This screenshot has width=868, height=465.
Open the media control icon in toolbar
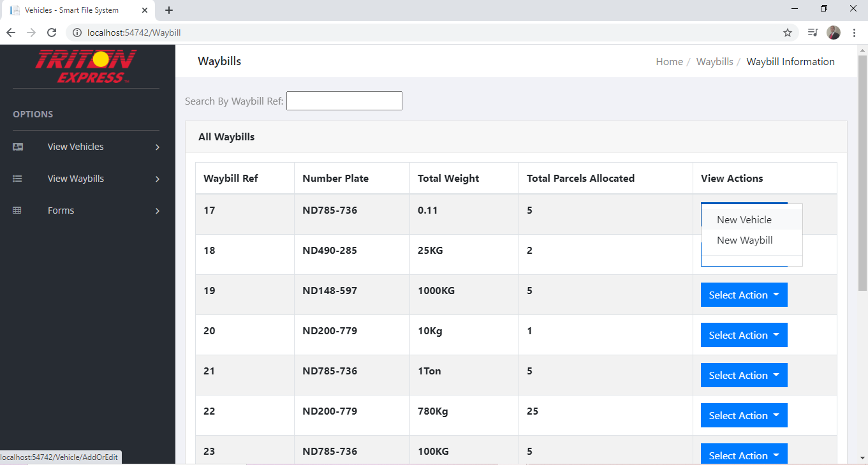pos(813,33)
